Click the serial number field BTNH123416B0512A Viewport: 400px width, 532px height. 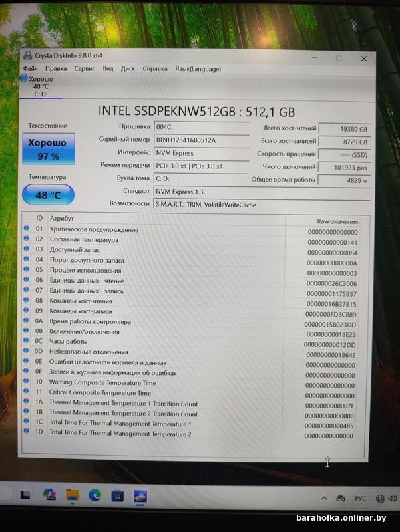click(x=202, y=140)
